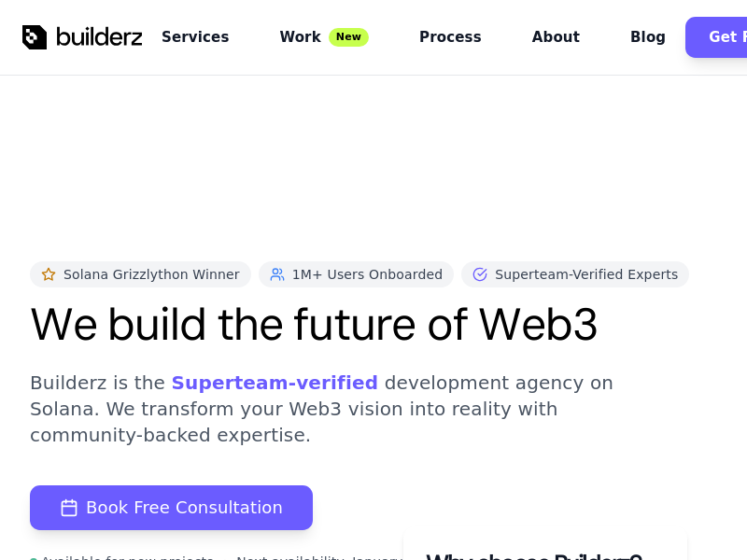
Task: Open the Services menu item
Action: click(x=195, y=37)
